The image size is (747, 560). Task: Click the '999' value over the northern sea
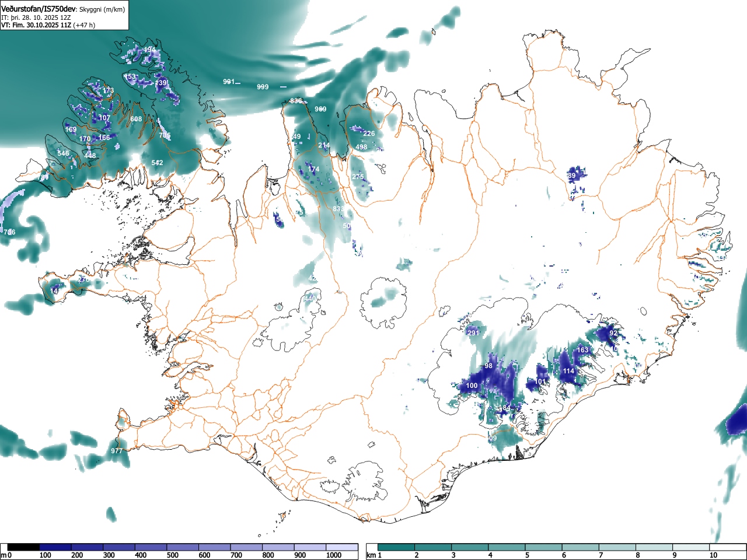pyautogui.click(x=263, y=87)
